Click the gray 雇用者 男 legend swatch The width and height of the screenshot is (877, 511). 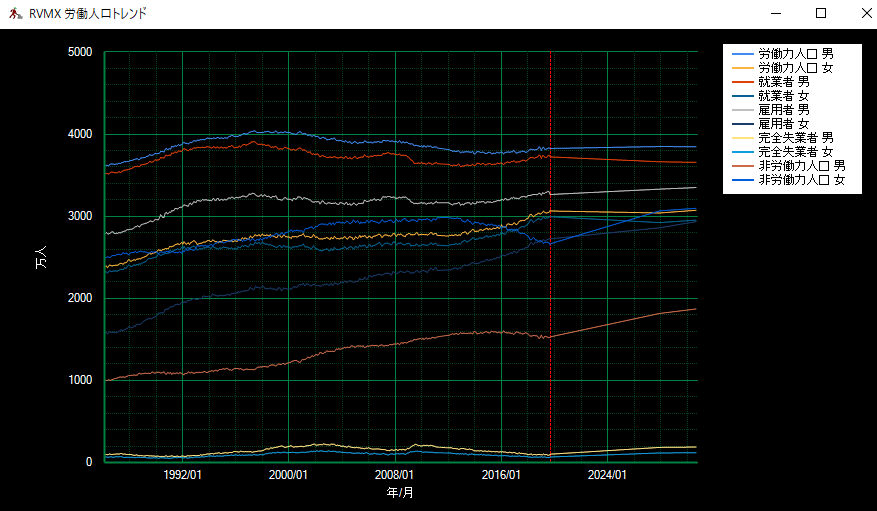(743, 109)
